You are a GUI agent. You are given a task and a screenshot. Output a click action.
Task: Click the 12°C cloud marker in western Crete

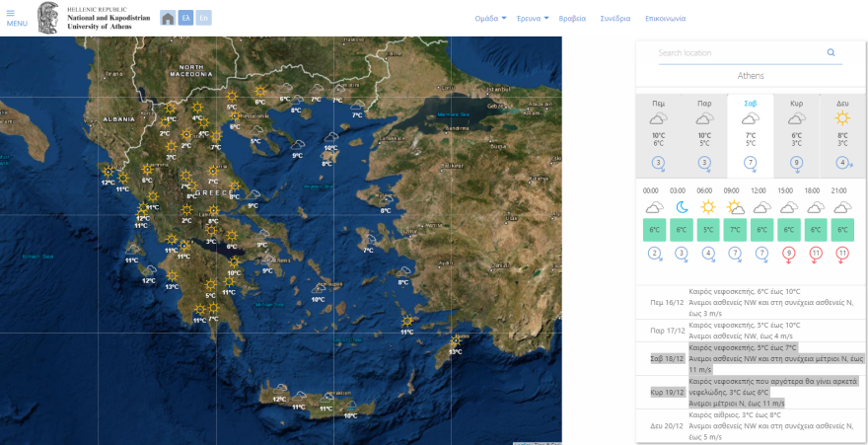point(279,389)
